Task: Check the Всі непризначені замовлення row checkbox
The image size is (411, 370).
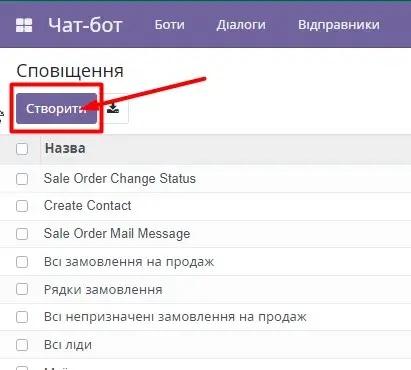Action: 22,317
